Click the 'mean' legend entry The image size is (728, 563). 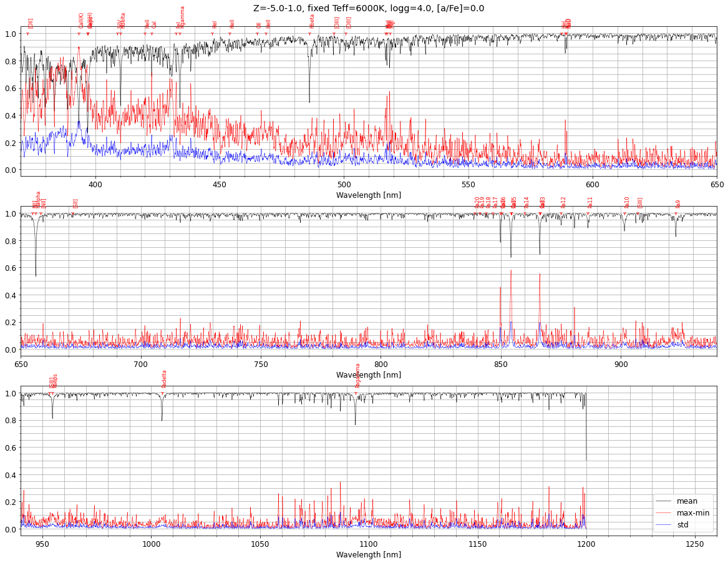687,501
